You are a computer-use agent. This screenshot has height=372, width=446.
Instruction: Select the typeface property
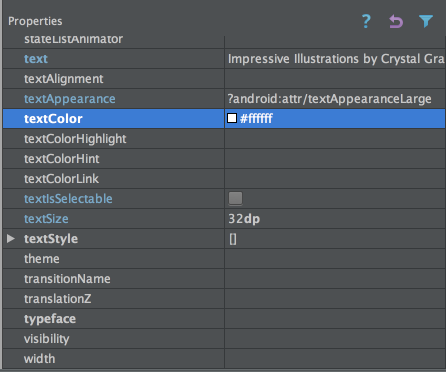point(50,319)
